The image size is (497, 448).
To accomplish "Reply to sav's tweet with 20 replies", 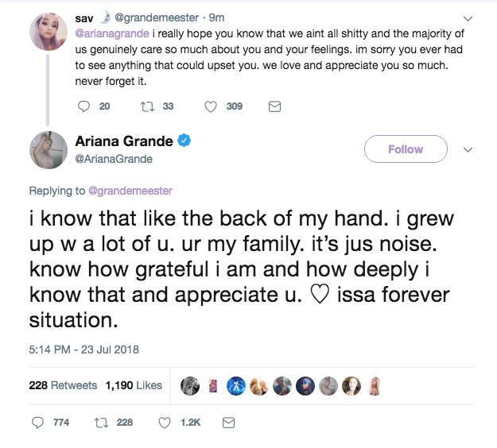I will click(x=87, y=106).
